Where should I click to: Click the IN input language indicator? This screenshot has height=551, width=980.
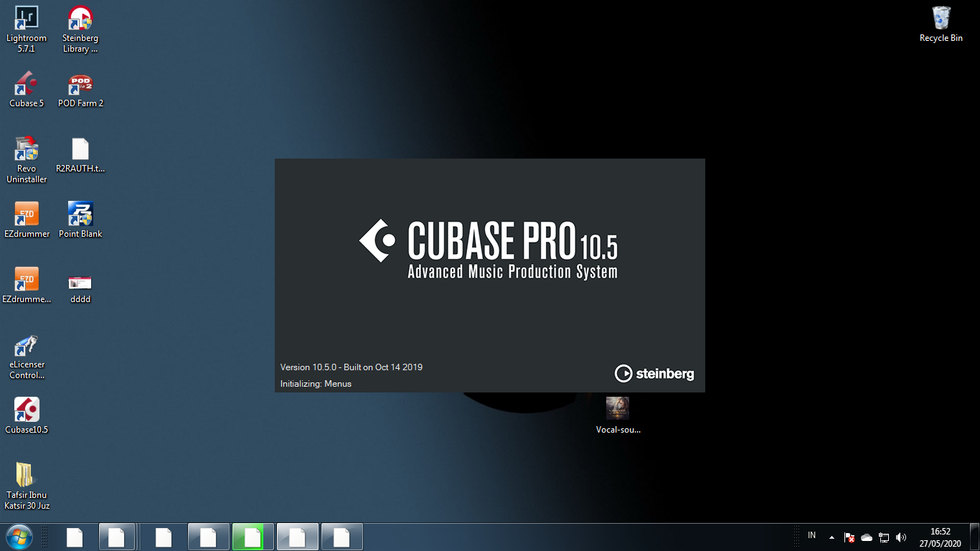812,535
